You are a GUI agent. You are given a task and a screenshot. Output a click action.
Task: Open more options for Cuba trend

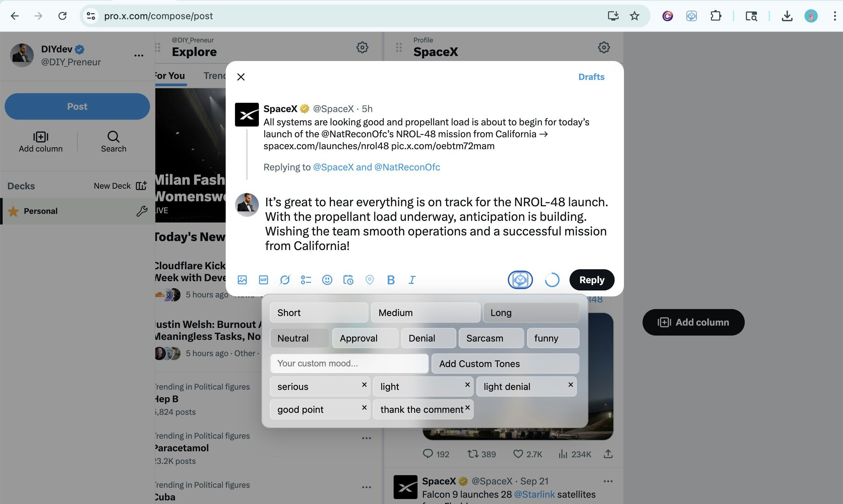coord(366,487)
